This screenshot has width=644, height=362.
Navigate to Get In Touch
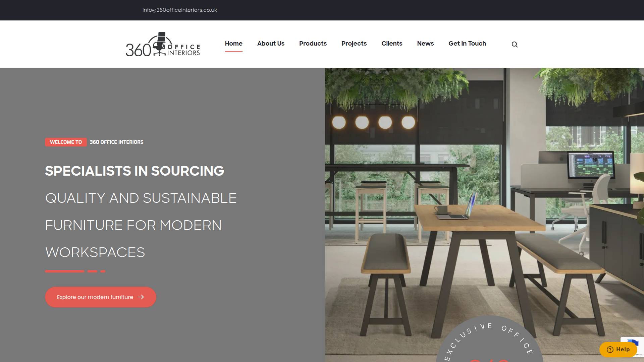[467, 44]
